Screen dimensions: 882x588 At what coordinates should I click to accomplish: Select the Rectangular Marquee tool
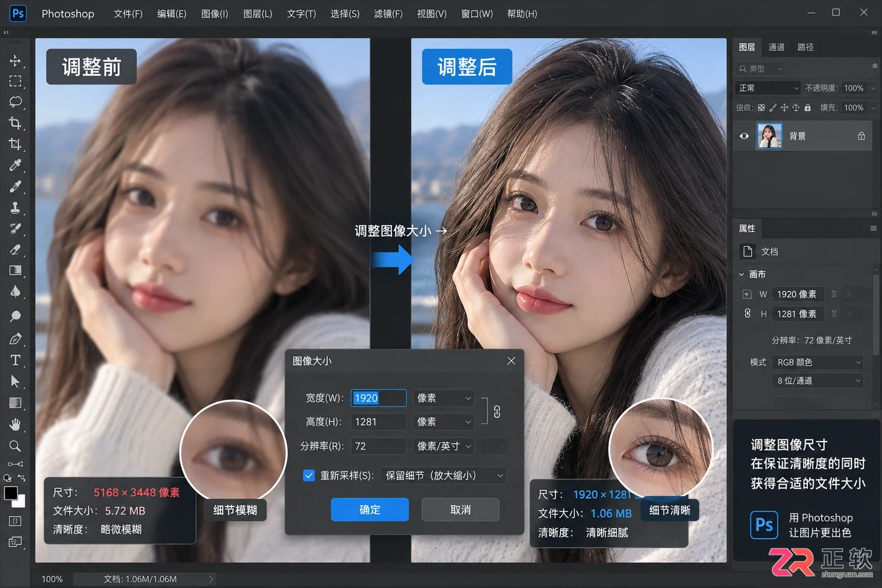coord(15,81)
